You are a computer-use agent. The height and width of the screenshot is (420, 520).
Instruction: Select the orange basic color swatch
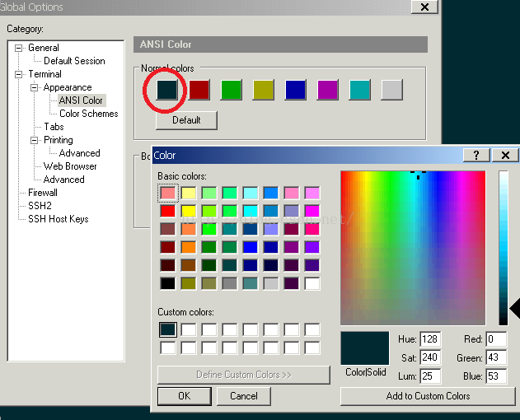[189, 247]
